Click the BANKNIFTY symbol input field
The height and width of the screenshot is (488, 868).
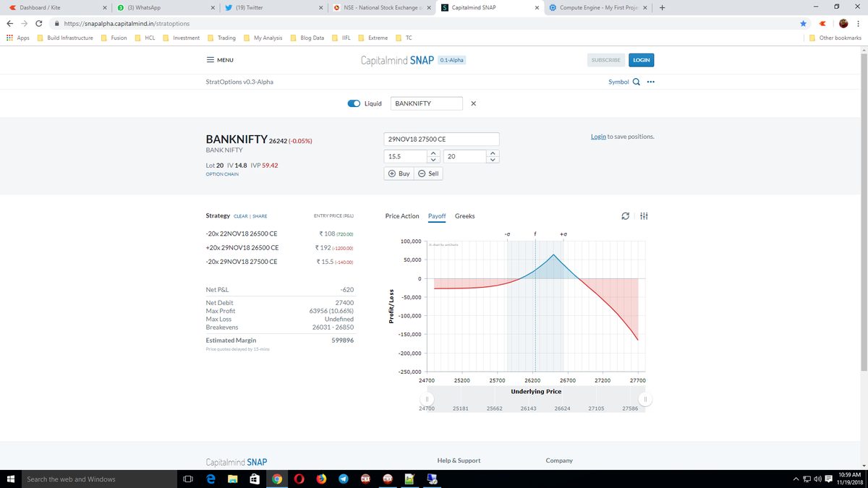[x=426, y=103]
